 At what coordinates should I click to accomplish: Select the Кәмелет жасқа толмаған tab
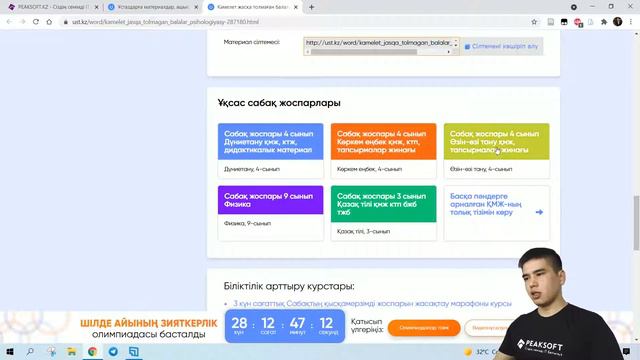pos(253,7)
